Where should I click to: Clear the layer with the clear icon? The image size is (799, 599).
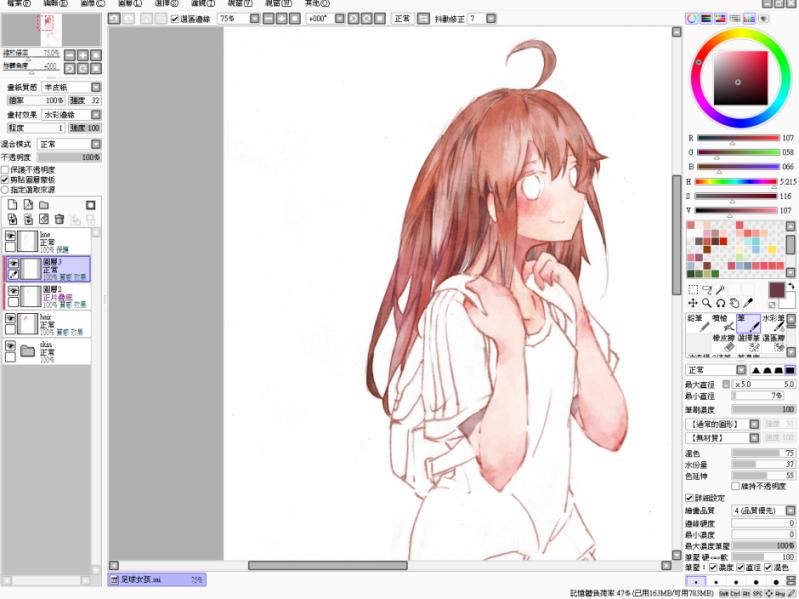pyautogui.click(x=44, y=219)
